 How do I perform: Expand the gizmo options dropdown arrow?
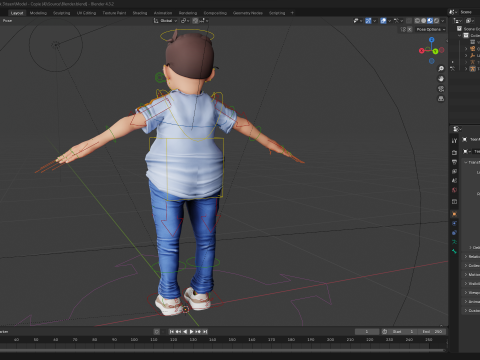tap(375, 21)
